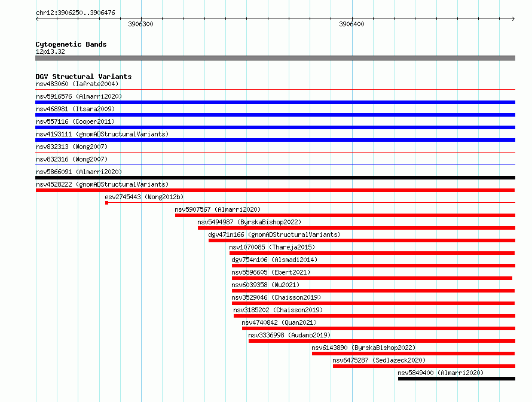Click the red bar of nsv6143890
The width and height of the screenshot is (532, 402).
tap(413, 354)
